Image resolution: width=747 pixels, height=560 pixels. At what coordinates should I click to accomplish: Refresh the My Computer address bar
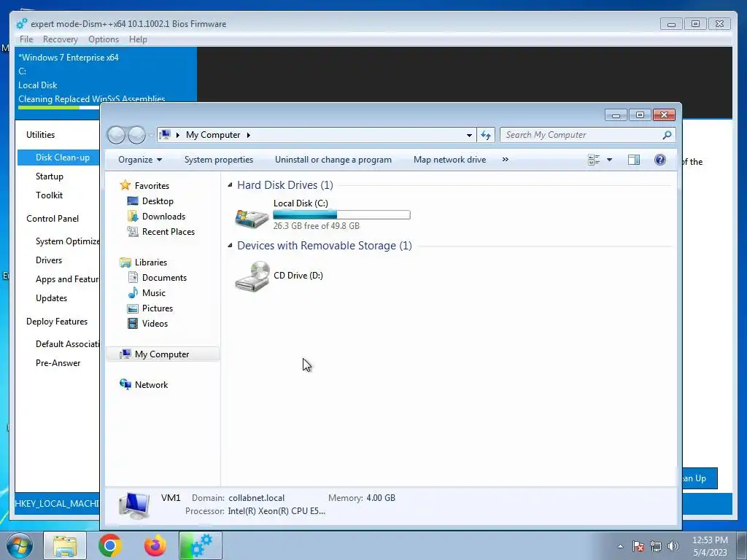[486, 135]
